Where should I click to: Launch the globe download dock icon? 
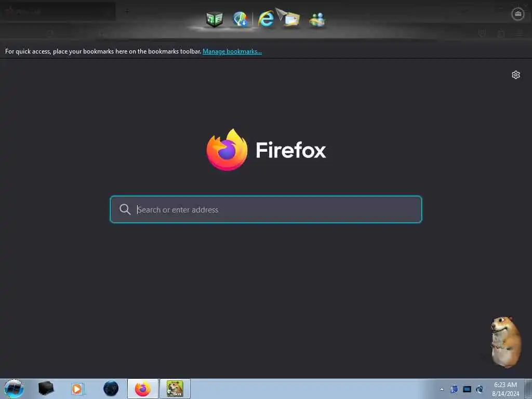tap(240, 19)
